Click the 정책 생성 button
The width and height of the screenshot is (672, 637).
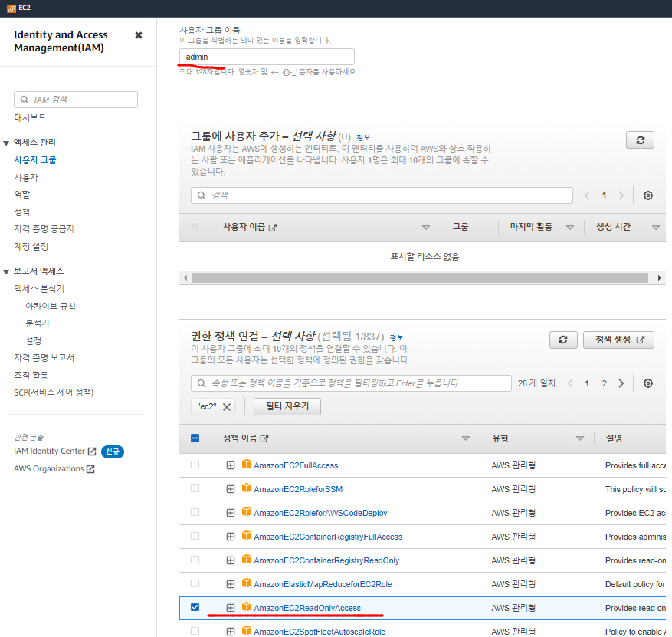coord(618,340)
